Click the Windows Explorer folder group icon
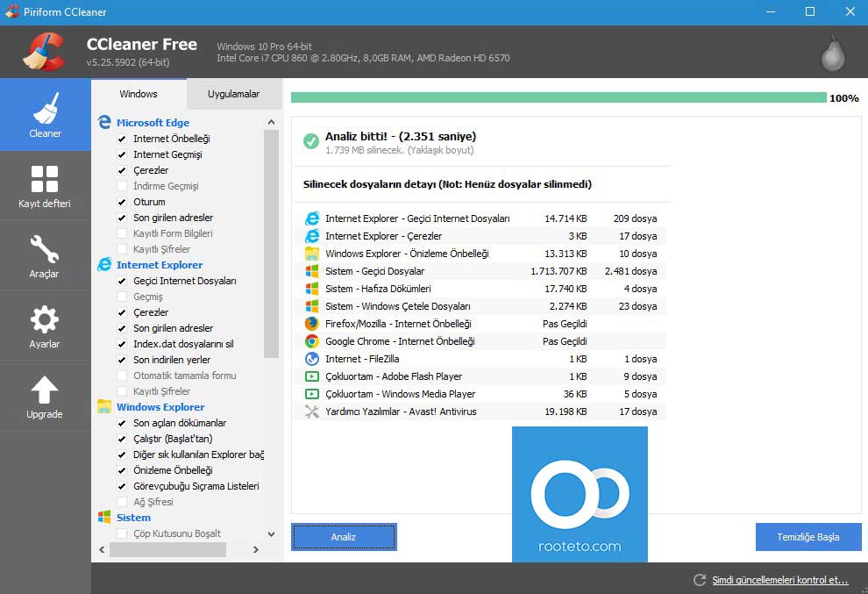This screenshot has height=594, width=868. coord(104,407)
